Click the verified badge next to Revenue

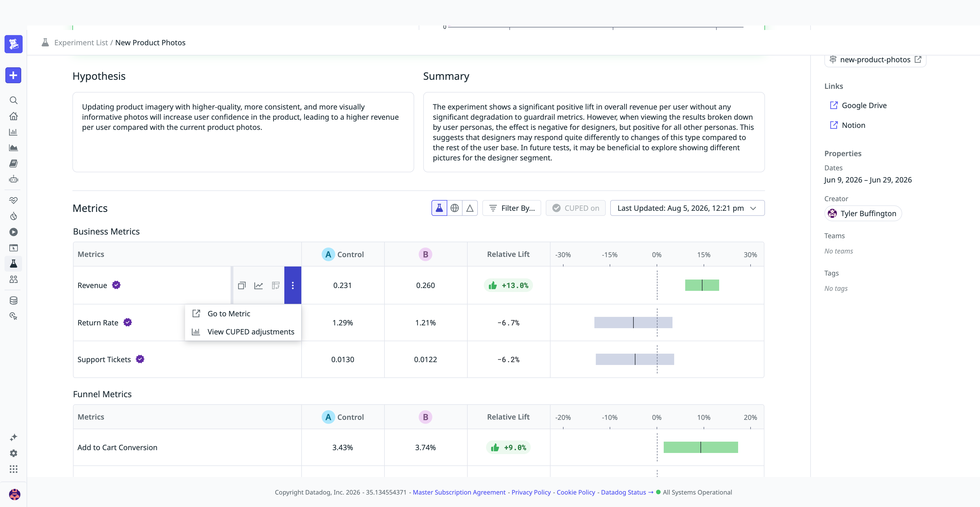pos(116,285)
